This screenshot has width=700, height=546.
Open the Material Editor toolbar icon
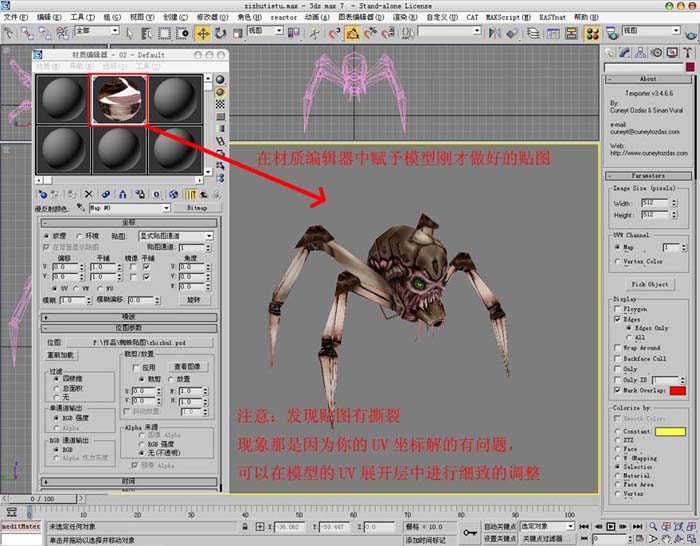(592, 33)
